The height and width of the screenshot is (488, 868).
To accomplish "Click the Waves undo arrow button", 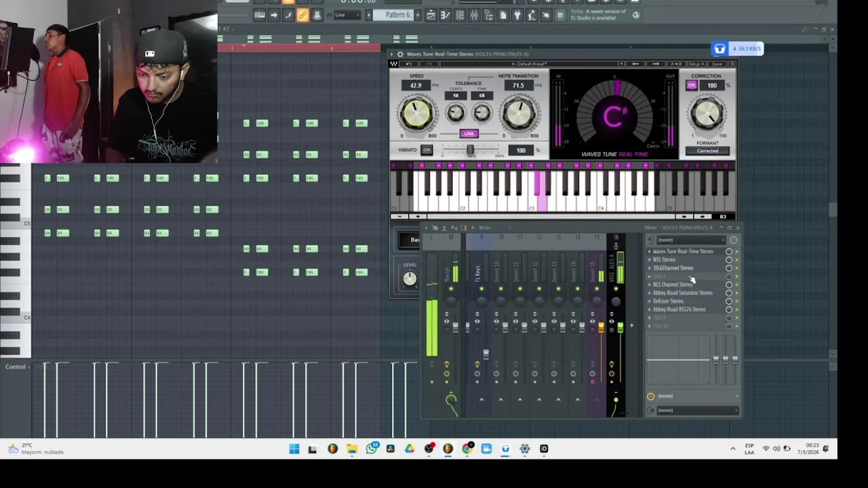I will 408,64.
